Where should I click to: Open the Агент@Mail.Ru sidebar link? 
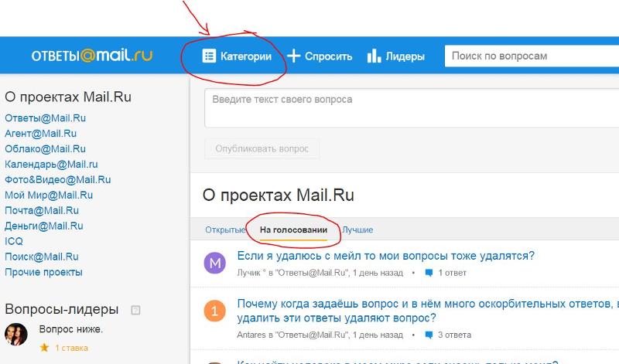[41, 133]
